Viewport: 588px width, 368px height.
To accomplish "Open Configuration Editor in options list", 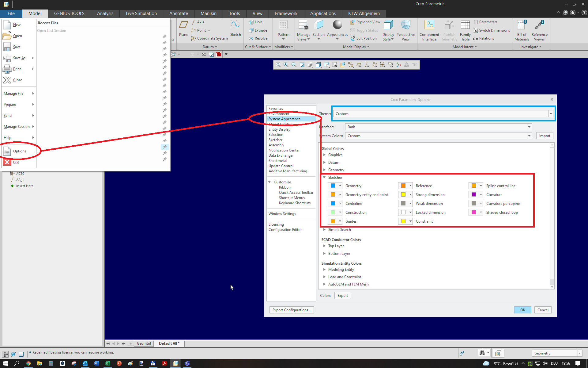I will coord(285,230).
